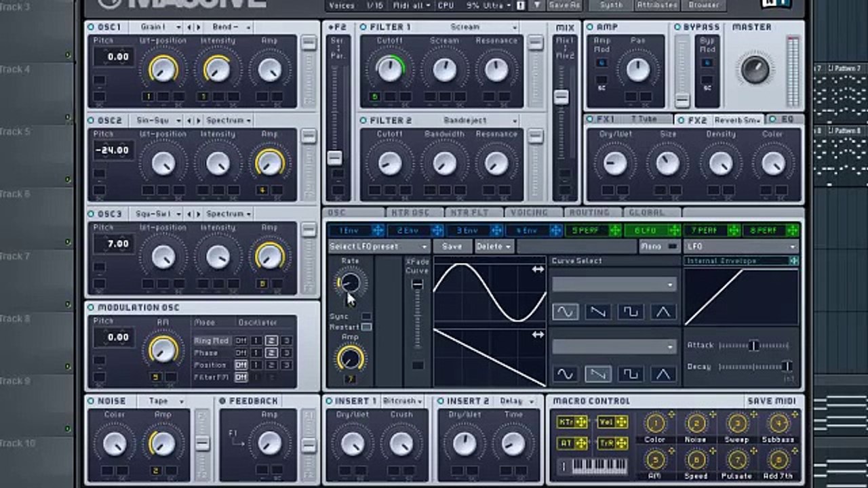The height and width of the screenshot is (488, 868).
Task: Open the Attributes view button
Action: pos(657,5)
